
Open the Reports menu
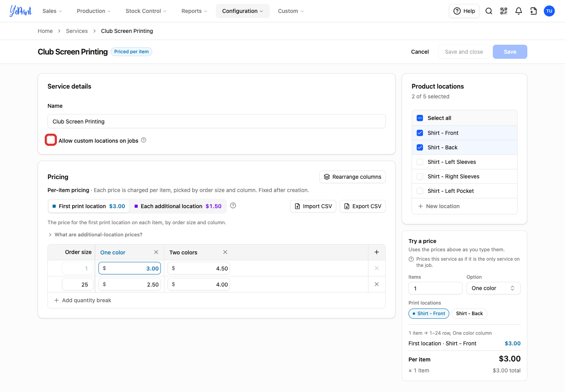194,11
